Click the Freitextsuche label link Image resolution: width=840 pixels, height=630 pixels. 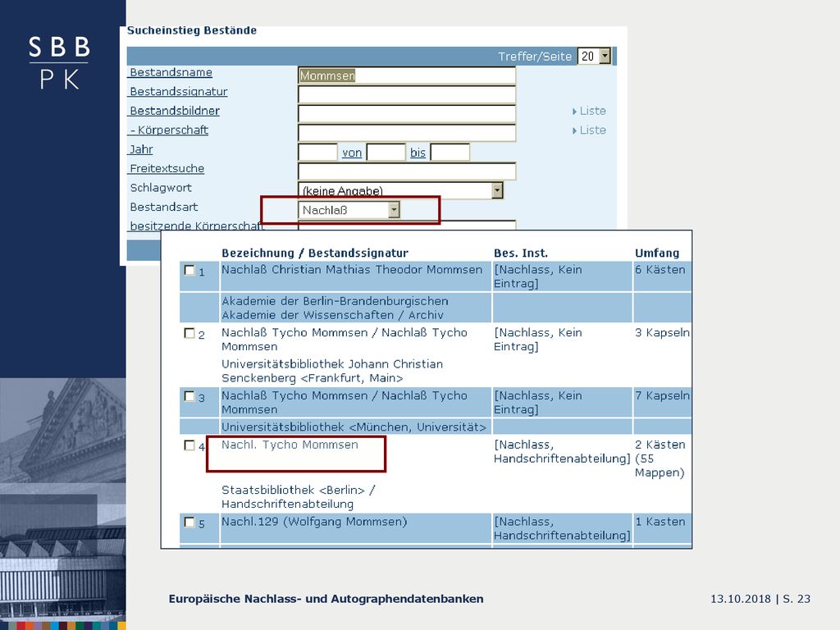(167, 169)
